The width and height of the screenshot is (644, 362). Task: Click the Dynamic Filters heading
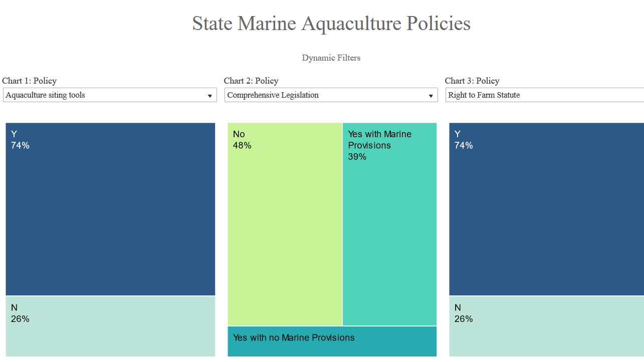[x=331, y=58]
